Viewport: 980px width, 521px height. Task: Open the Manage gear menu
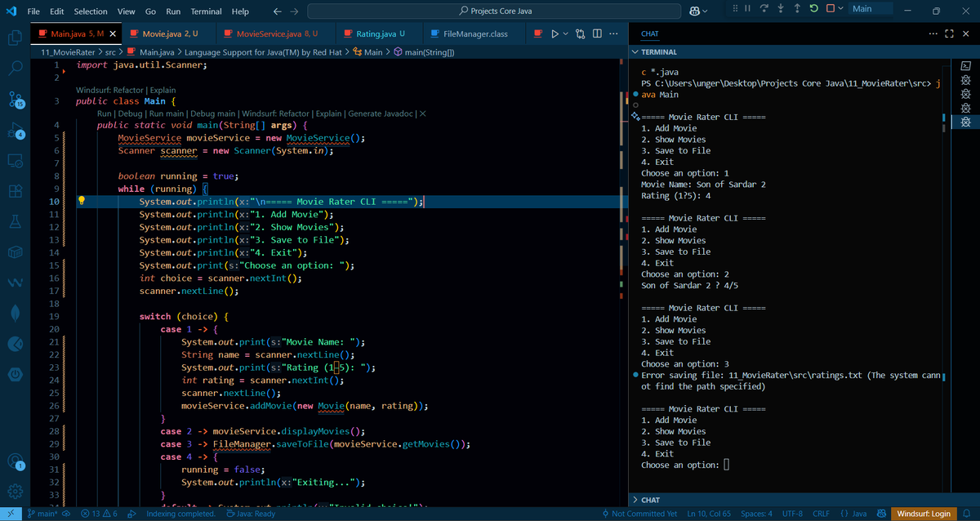click(x=16, y=492)
